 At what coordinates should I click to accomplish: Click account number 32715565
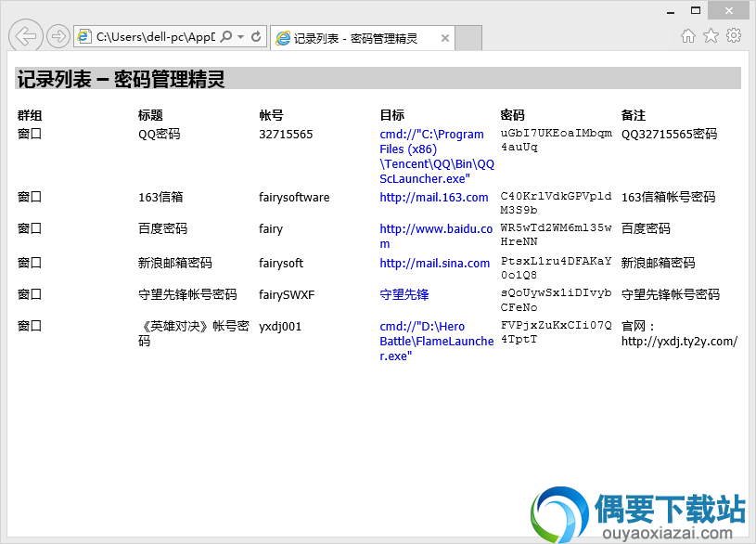pos(286,135)
